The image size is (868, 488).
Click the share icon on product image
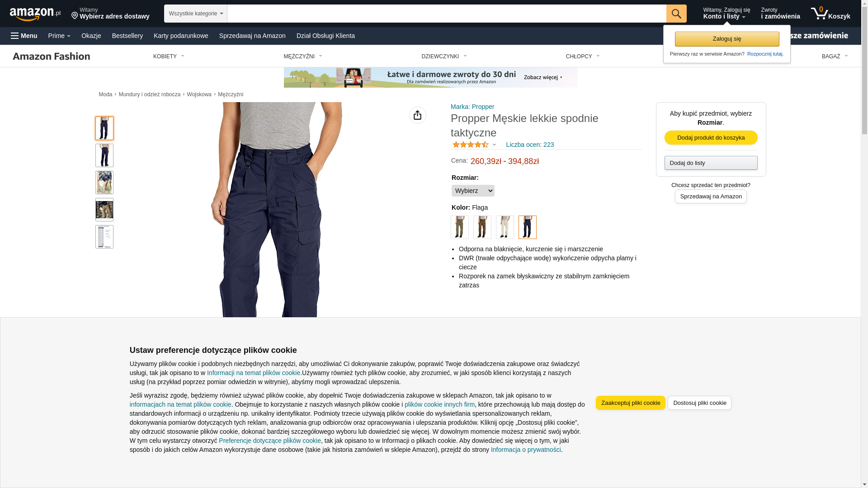[x=418, y=115]
